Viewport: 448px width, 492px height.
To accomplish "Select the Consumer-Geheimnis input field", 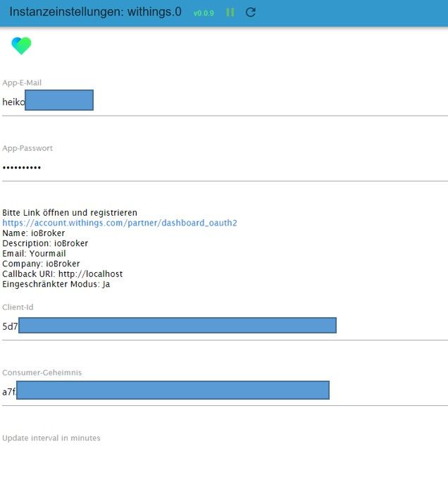I will [x=225, y=392].
